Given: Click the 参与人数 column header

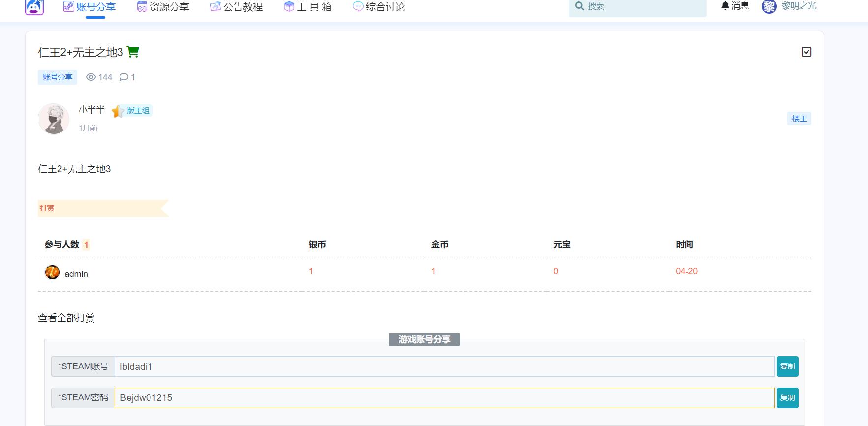Looking at the screenshot, I should click(62, 244).
